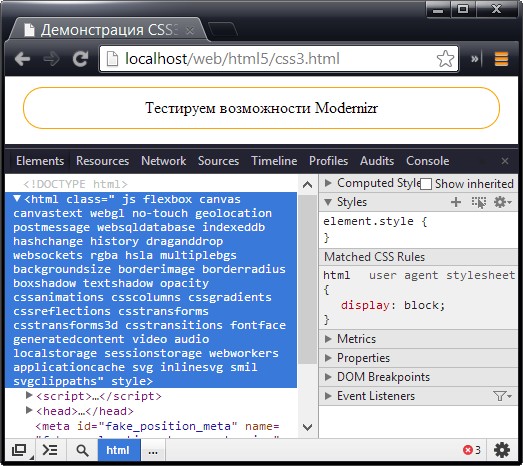Switch to the Elements panel tab
This screenshot has width=523, height=466.
point(40,161)
